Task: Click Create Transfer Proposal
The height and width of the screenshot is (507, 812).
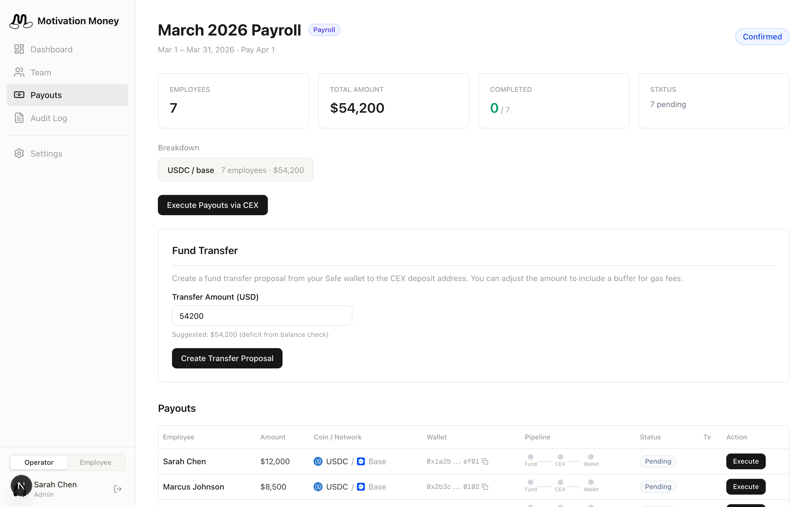Action: pyautogui.click(x=227, y=358)
